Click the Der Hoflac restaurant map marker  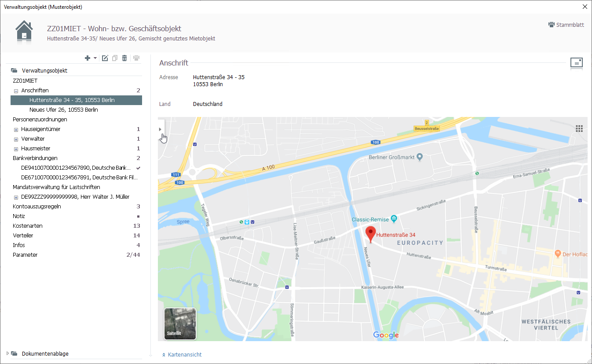pyautogui.click(x=558, y=254)
